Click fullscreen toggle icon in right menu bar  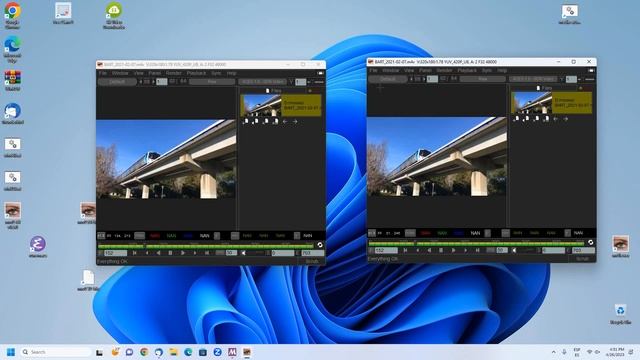(591, 71)
